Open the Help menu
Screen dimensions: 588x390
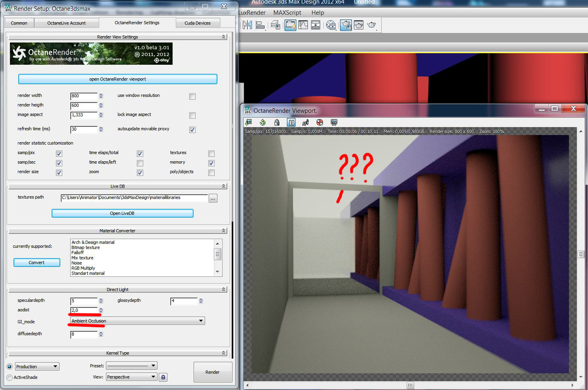point(318,13)
